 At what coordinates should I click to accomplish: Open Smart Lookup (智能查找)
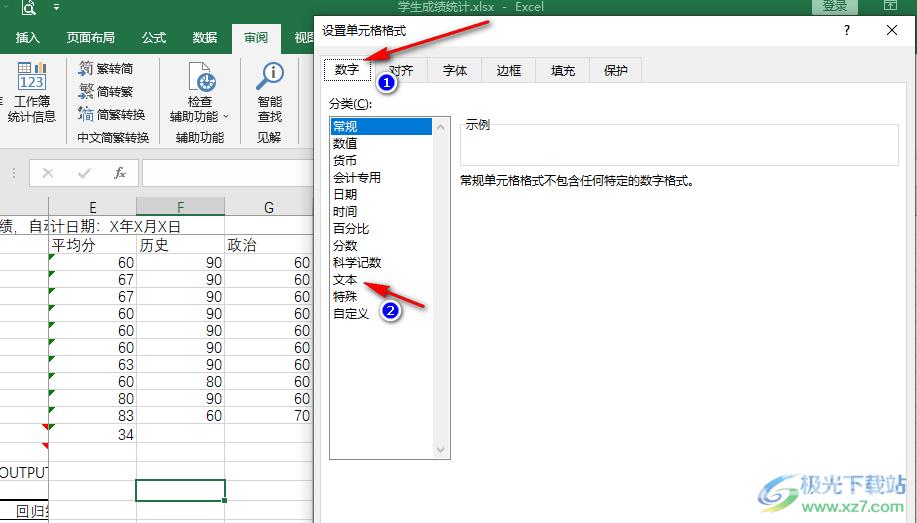270,92
